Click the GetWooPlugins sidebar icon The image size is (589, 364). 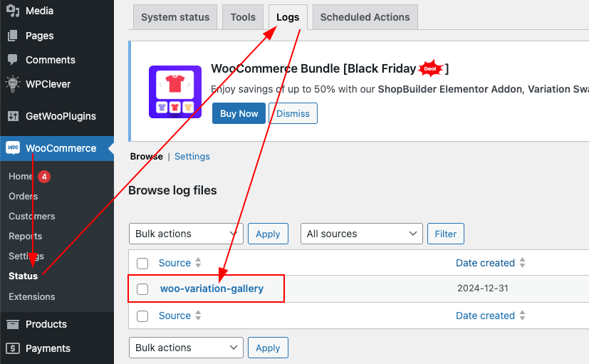tap(13, 116)
